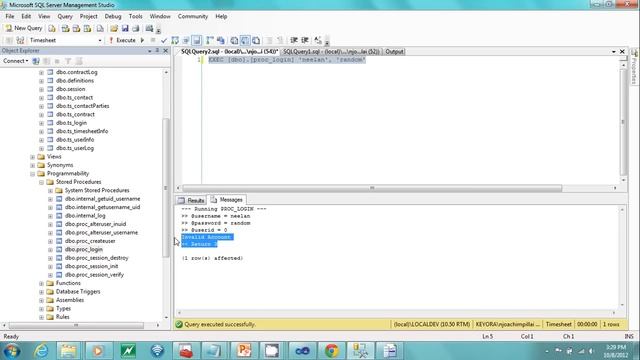Screen dimensions: 640x360
Task: Toggle IntelliSense Enabled
Action: click(197, 40)
